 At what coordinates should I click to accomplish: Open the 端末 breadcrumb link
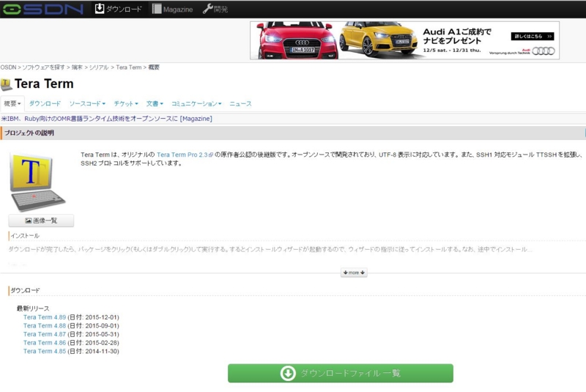pyautogui.click(x=77, y=67)
